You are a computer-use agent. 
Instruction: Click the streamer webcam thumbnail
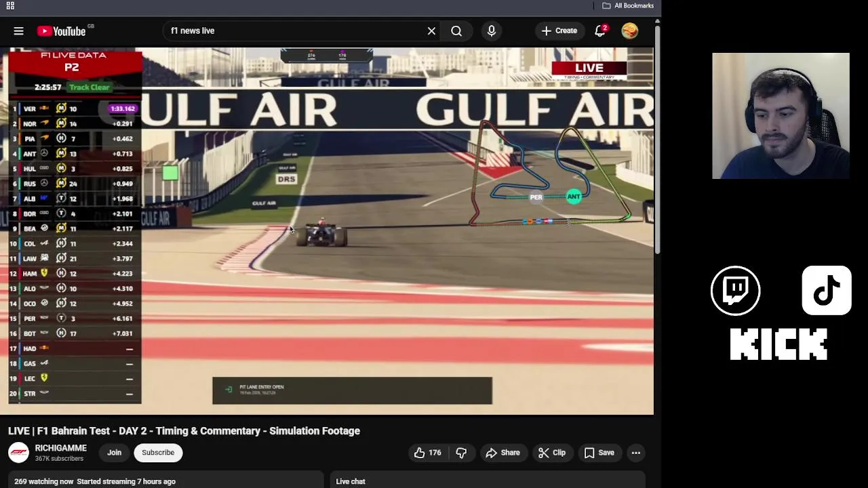[781, 116]
